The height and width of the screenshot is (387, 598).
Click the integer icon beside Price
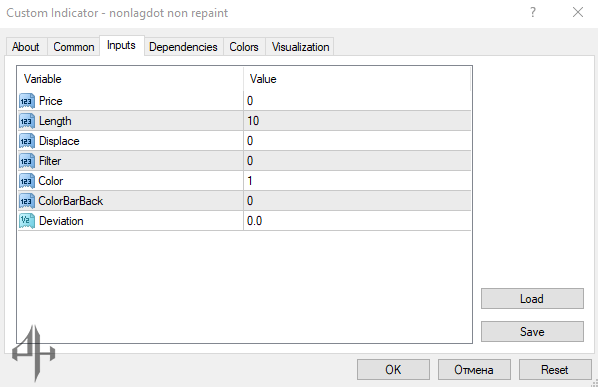click(27, 101)
